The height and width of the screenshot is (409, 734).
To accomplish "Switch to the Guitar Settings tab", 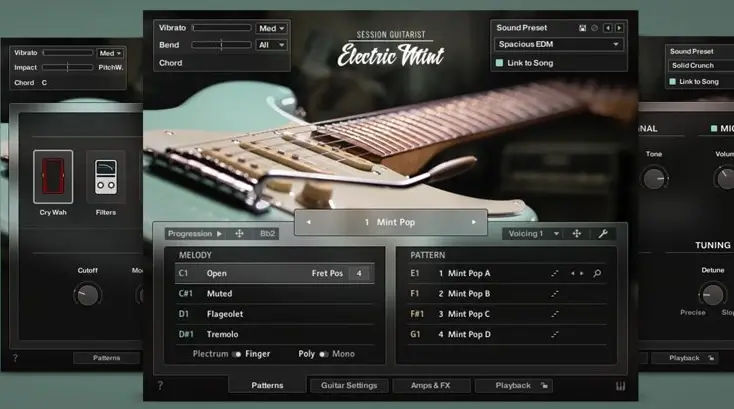I will click(349, 385).
